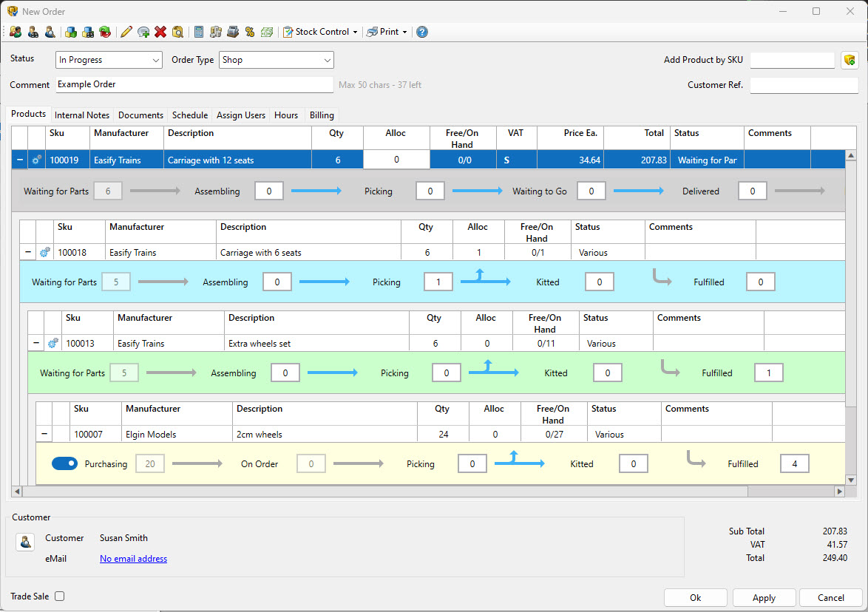
Task: Click the red X delete icon in toolbar
Action: pyautogui.click(x=160, y=32)
